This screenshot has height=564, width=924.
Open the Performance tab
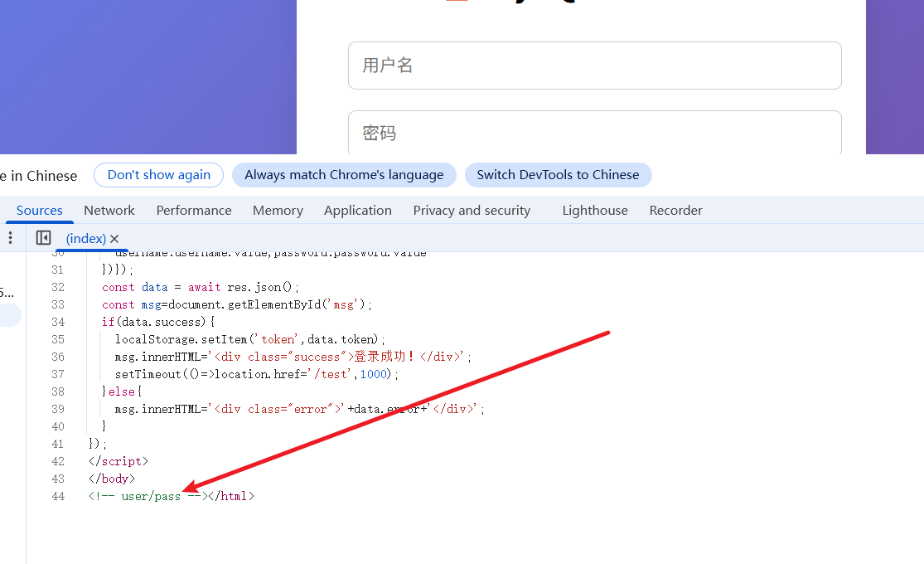pos(194,211)
